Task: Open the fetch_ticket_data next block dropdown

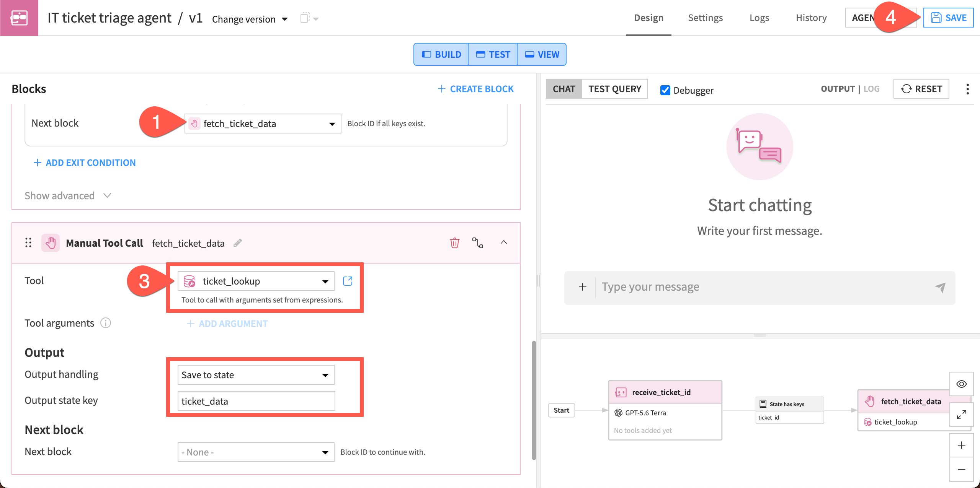Action: point(263,124)
